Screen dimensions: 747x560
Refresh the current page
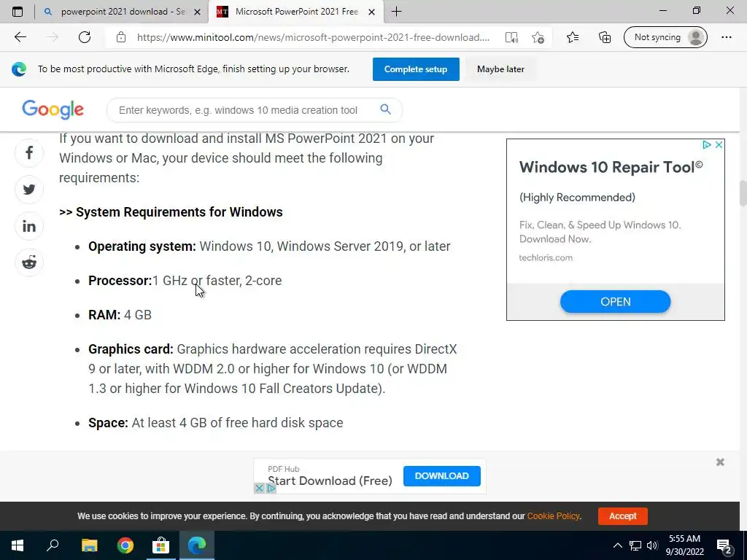pos(85,37)
